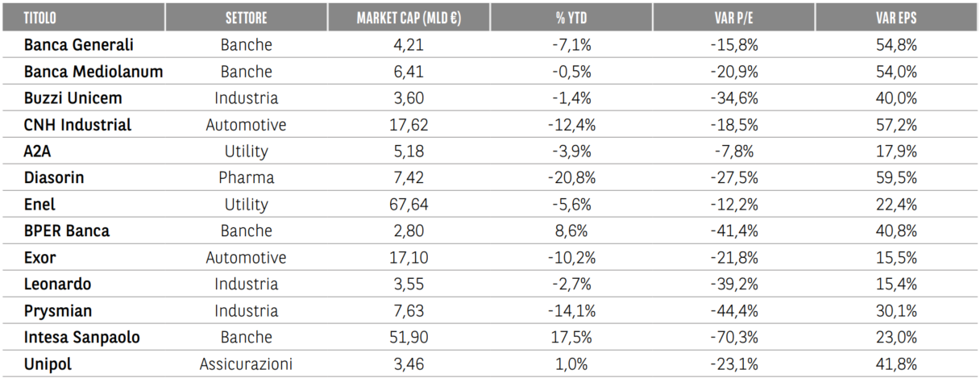Screen dimensions: 980x378
Task: Click the TITOLO column header
Action: tap(39, 18)
